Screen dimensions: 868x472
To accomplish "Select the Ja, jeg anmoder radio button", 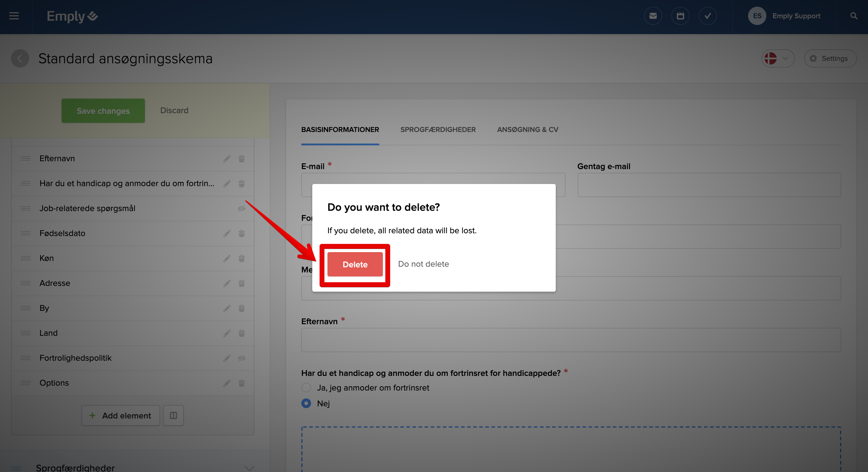I will (x=306, y=387).
